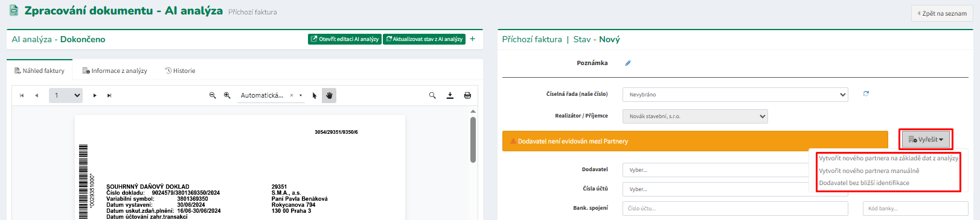Open the Automatická zoom level dropdown

[301, 95]
